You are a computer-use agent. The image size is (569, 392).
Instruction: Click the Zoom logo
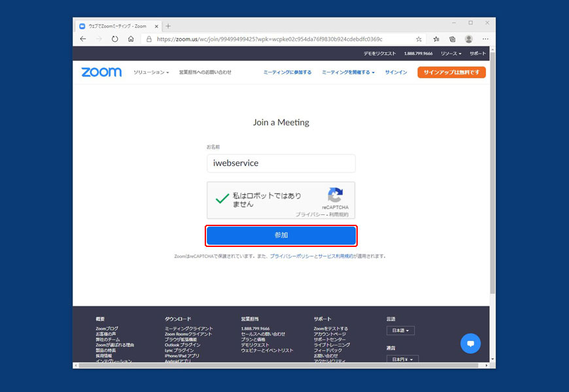point(101,72)
